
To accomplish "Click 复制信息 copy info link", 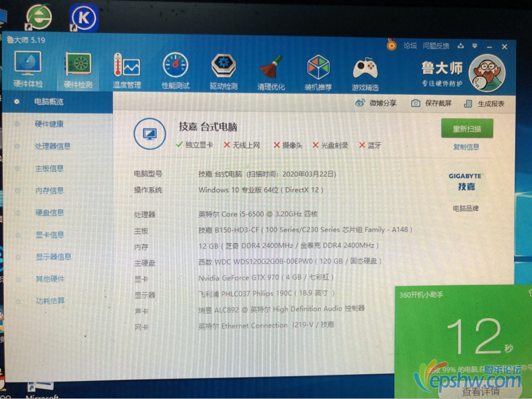I will click(x=466, y=147).
